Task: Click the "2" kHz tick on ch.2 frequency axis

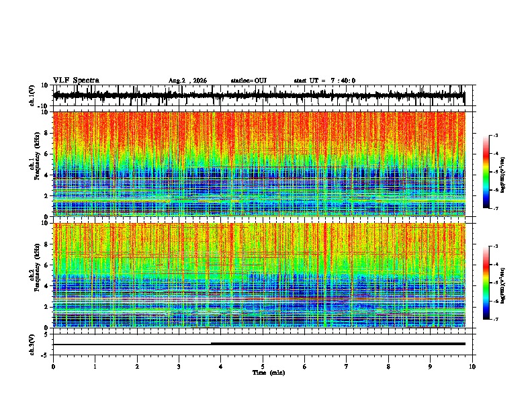Action: (46, 307)
